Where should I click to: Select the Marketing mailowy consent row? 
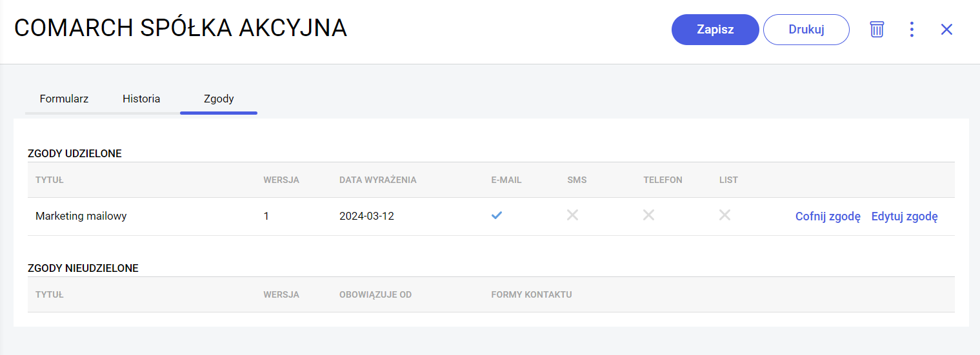point(81,216)
